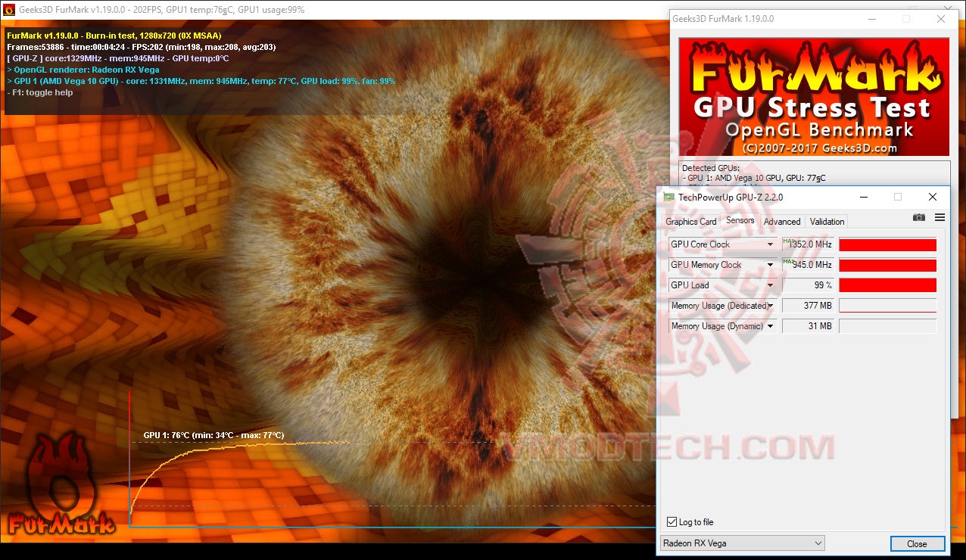Expand the Memory Usage (Dedicated) dropdown
The width and height of the screenshot is (966, 560).
[x=771, y=306]
